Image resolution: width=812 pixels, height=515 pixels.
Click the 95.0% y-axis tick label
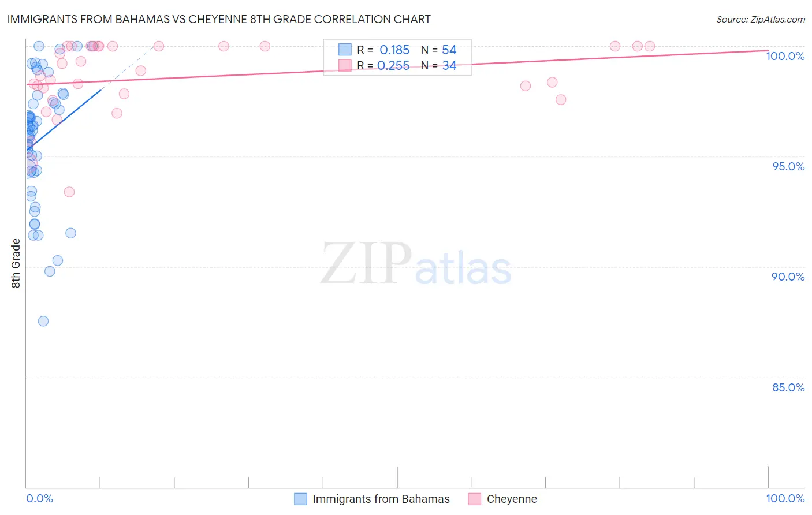[788, 166]
